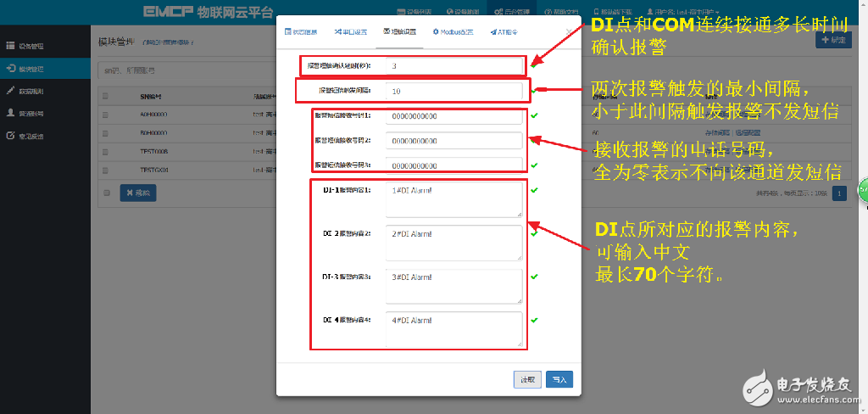
Task: Click the blue 移除 button
Action: click(x=138, y=193)
